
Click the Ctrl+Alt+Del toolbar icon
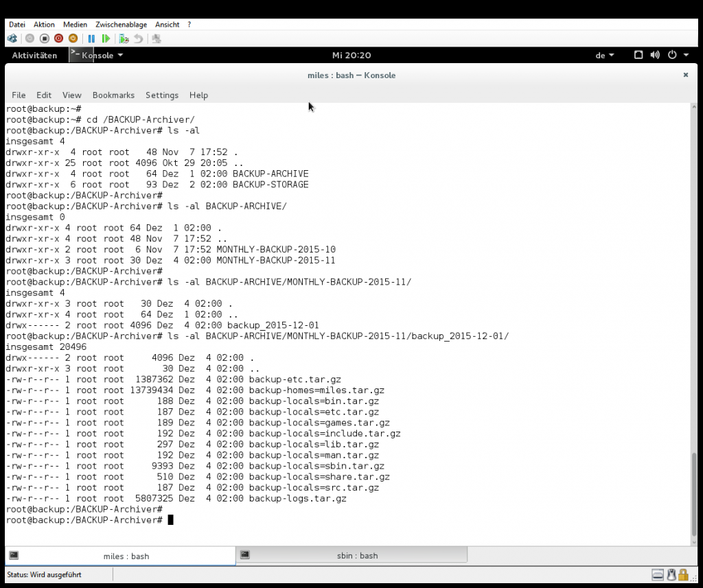click(x=12, y=38)
